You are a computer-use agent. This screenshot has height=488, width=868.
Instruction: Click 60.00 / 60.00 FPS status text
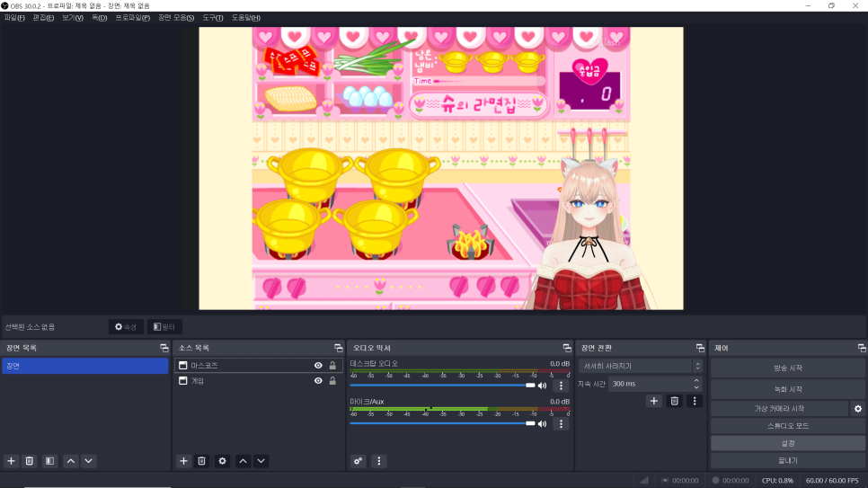[832, 481]
